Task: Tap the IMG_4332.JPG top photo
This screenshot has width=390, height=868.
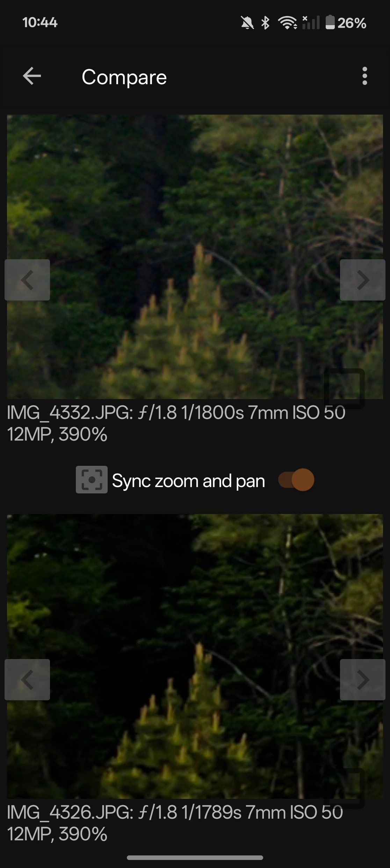Action: [x=195, y=257]
